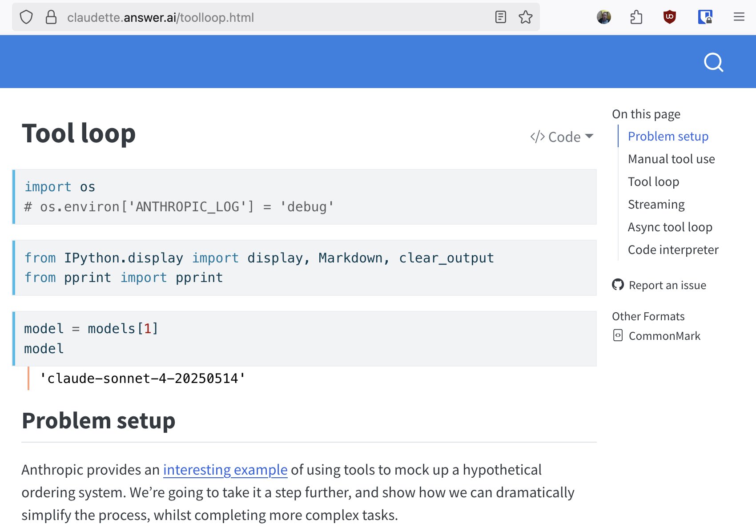This screenshot has height=532, width=756.
Task: Click the Problem setup heading
Action: pyautogui.click(x=98, y=421)
